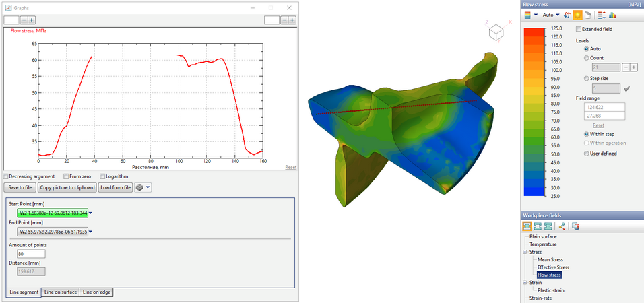Viewport: 644px width, 303px height.
Task: Toggle the highlighted sun lighting icon
Action: [577, 15]
